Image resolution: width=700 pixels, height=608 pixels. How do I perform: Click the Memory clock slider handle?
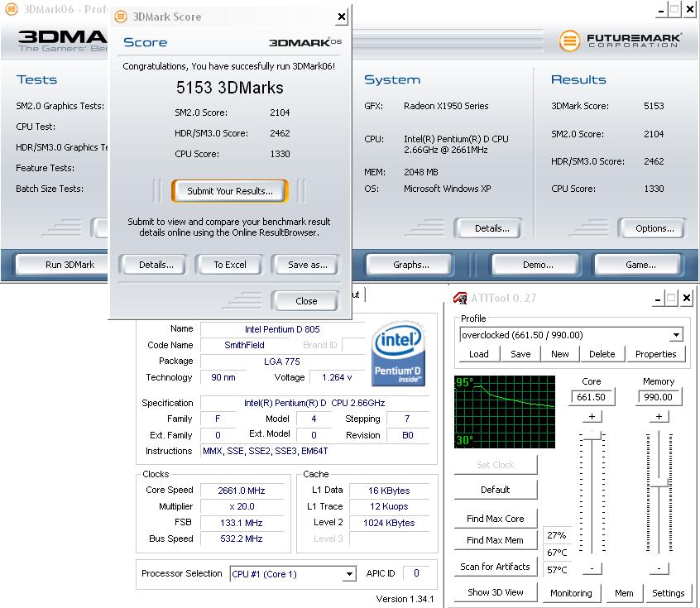click(659, 482)
